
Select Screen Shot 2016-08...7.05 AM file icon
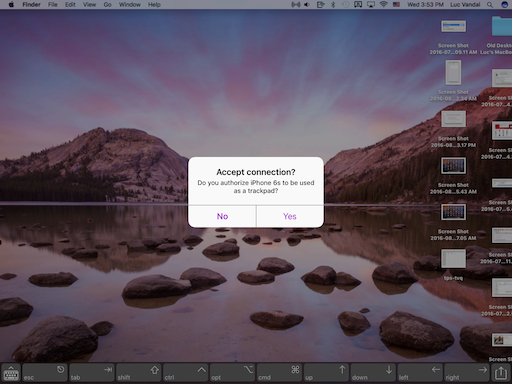coord(453,212)
